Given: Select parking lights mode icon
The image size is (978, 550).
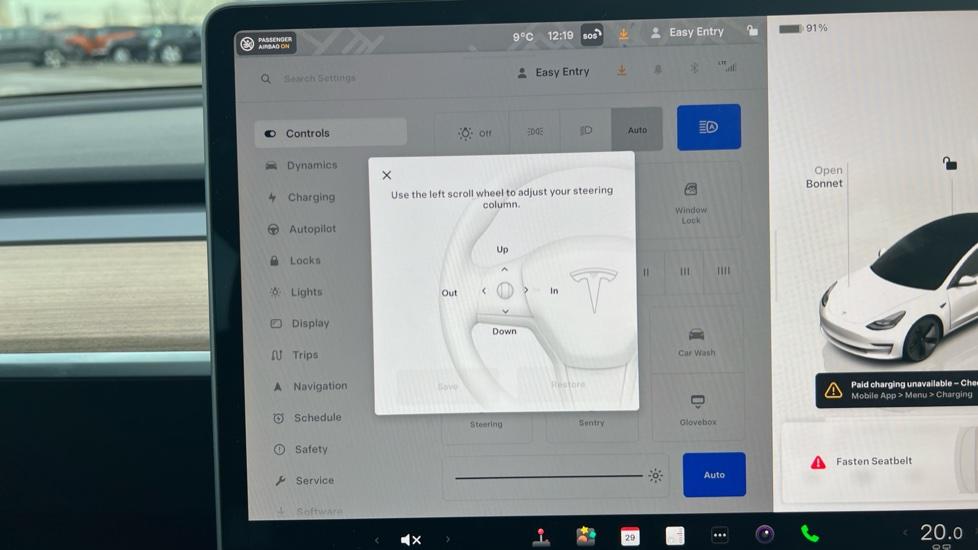Looking at the screenshot, I should click(x=535, y=131).
